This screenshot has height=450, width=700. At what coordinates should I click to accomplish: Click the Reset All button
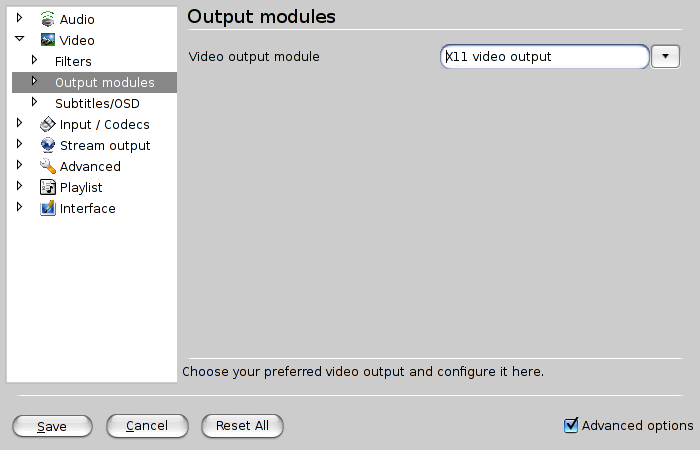[242, 426]
